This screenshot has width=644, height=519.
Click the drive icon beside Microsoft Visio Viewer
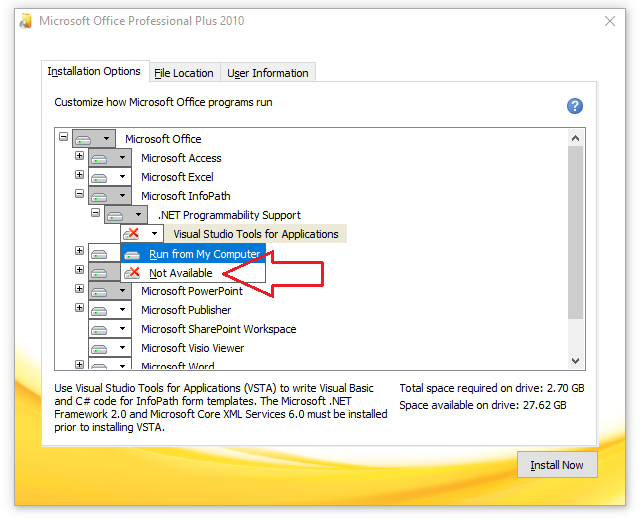(99, 348)
